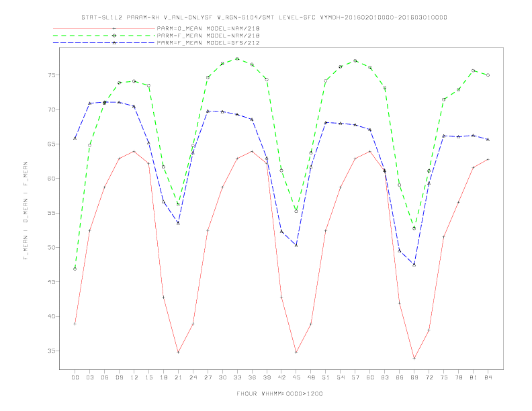
Task: Click green NAM forecast peak marker at hour 33
Action: coord(237,58)
